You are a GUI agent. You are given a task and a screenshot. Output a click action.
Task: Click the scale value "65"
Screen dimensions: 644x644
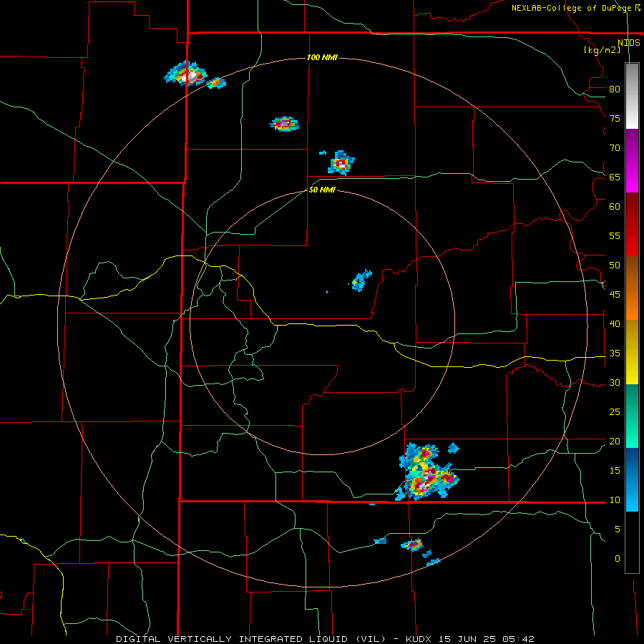click(x=615, y=177)
